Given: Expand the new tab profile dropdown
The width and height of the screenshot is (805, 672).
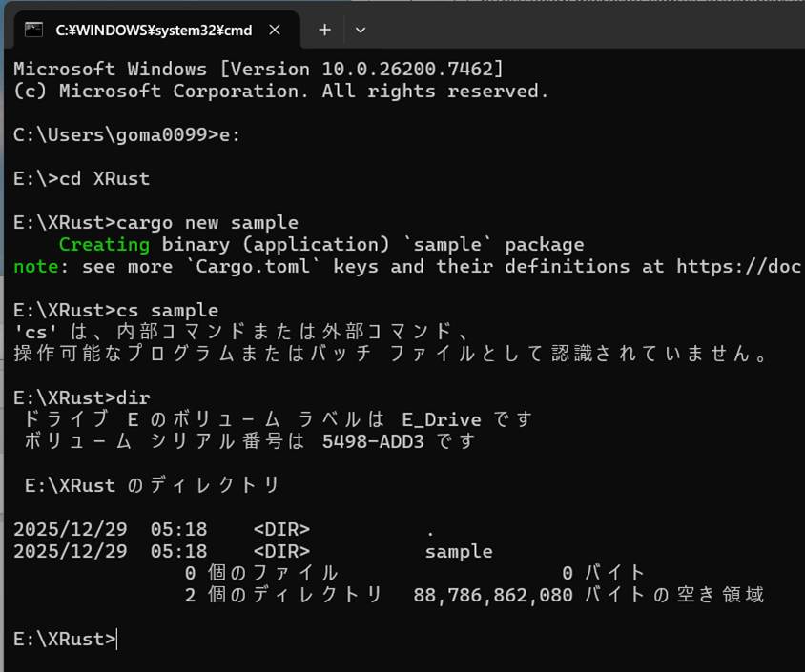Looking at the screenshot, I should [x=361, y=30].
